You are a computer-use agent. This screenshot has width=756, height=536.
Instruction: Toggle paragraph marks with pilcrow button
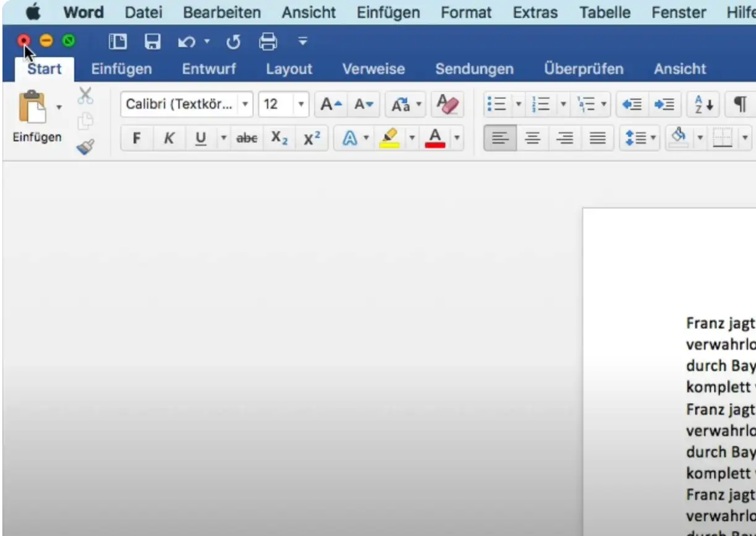pyautogui.click(x=739, y=104)
